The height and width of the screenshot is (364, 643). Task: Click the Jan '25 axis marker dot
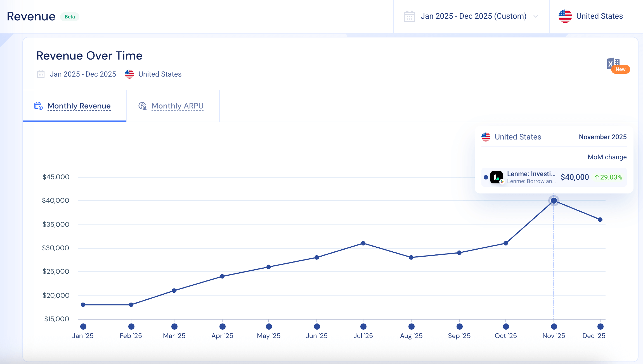pos(83,327)
